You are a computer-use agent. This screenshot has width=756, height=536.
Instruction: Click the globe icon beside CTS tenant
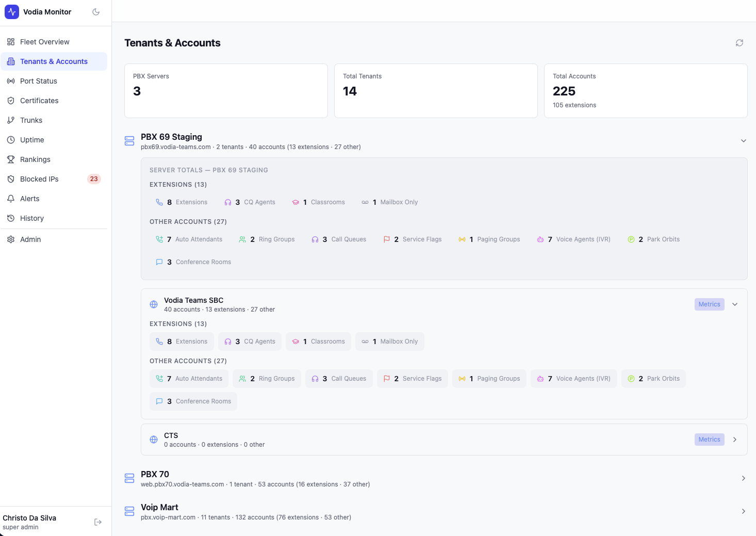[x=154, y=440]
